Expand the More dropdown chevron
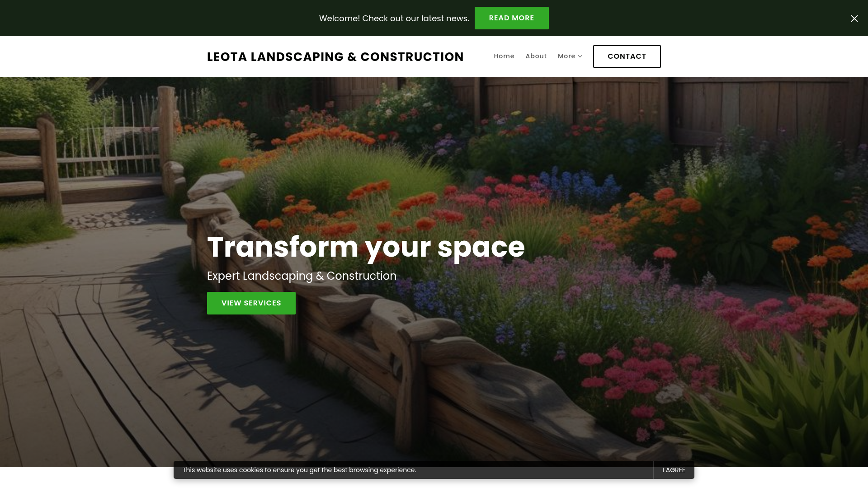868x488 pixels. (580, 56)
